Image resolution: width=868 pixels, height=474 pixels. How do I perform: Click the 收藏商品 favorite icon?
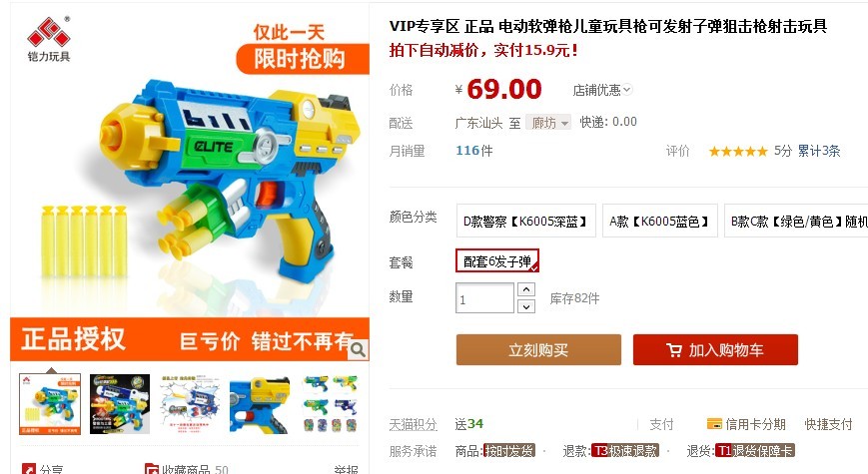click(151, 470)
